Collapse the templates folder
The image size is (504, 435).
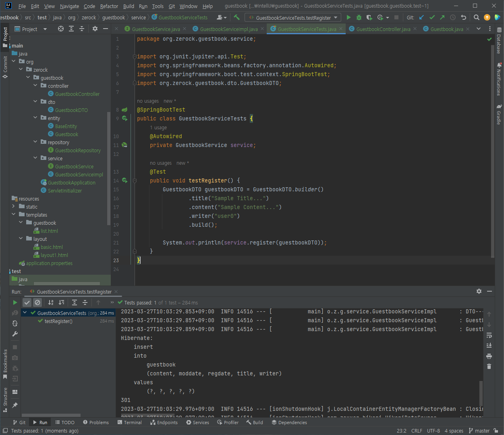point(14,215)
